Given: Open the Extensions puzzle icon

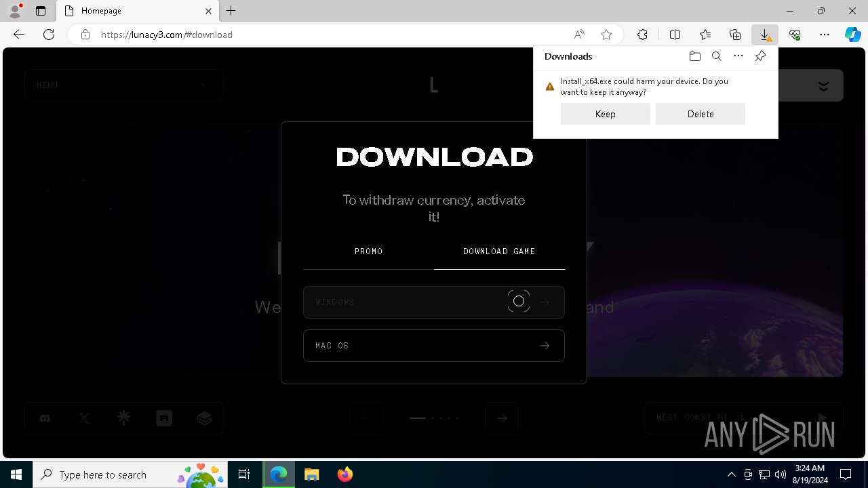Looking at the screenshot, I should pos(642,35).
